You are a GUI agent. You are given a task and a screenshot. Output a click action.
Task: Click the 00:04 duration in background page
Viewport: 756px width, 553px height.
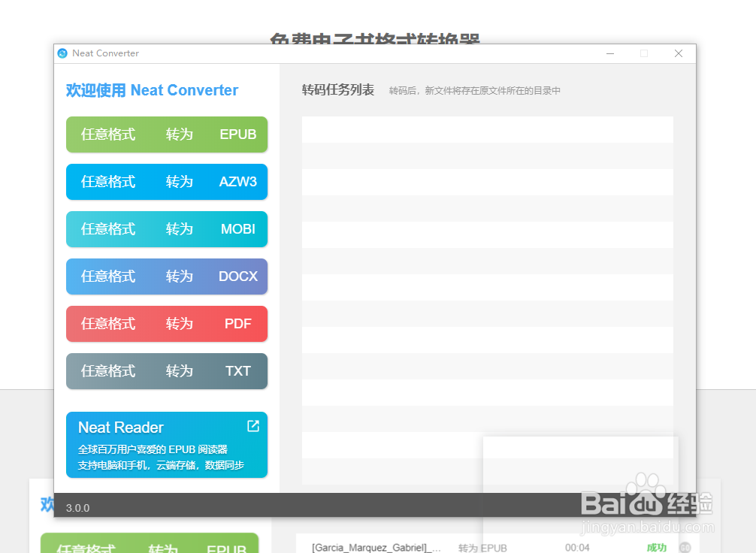[577, 548]
